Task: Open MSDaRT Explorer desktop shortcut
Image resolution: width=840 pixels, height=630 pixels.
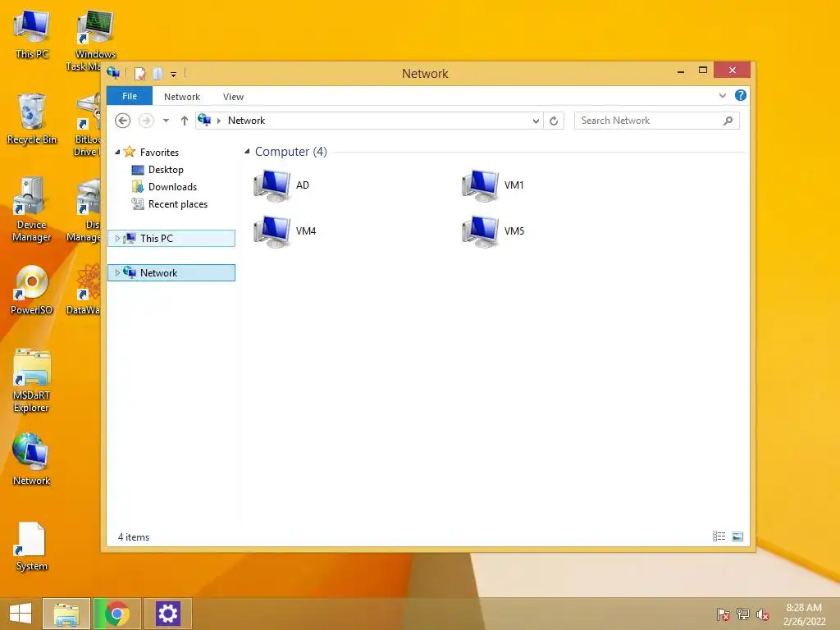Action: (x=32, y=381)
